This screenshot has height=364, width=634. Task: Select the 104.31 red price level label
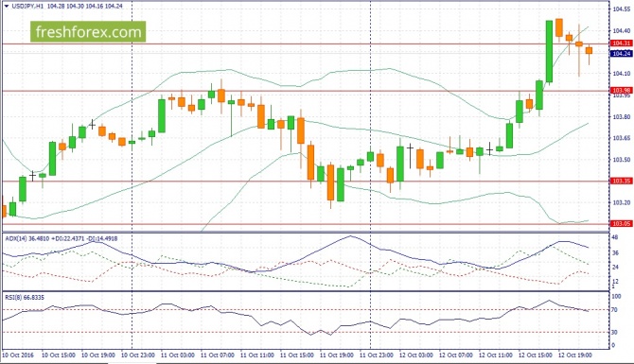tap(621, 43)
